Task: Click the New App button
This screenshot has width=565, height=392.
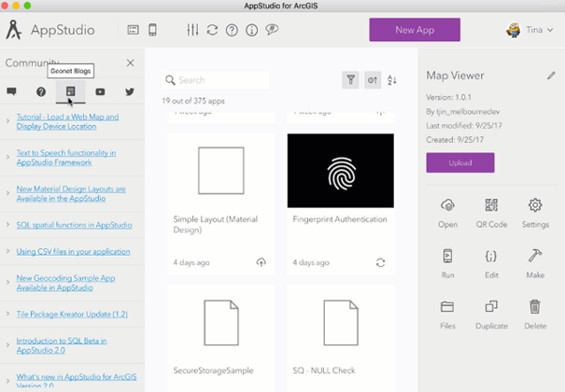Action: [415, 30]
